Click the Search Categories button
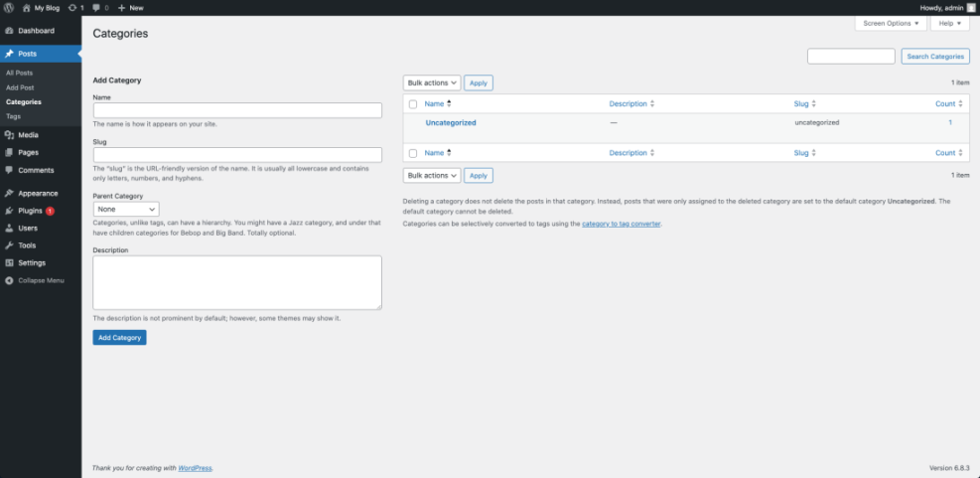 click(x=935, y=57)
